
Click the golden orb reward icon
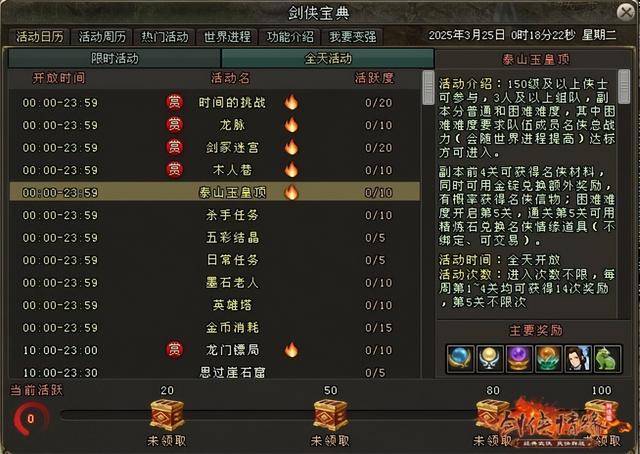[490, 359]
